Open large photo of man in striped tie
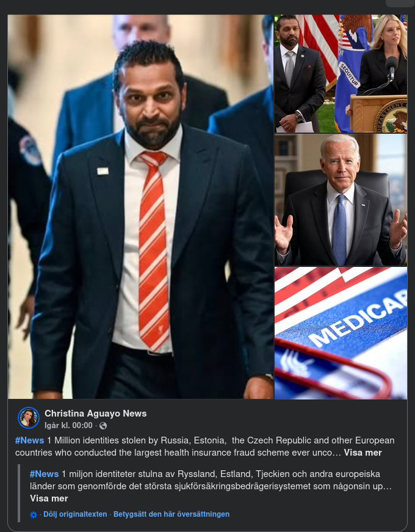415x532 pixels. [x=141, y=206]
